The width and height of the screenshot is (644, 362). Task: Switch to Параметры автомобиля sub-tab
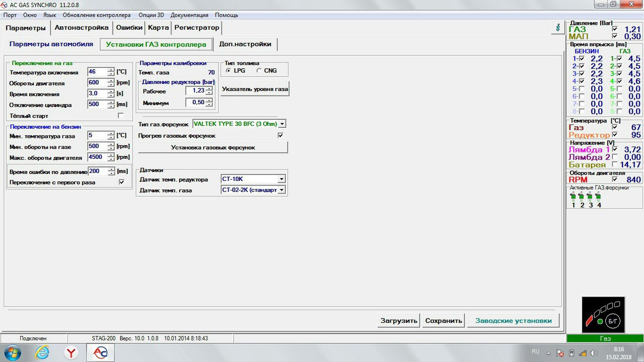pyautogui.click(x=51, y=44)
